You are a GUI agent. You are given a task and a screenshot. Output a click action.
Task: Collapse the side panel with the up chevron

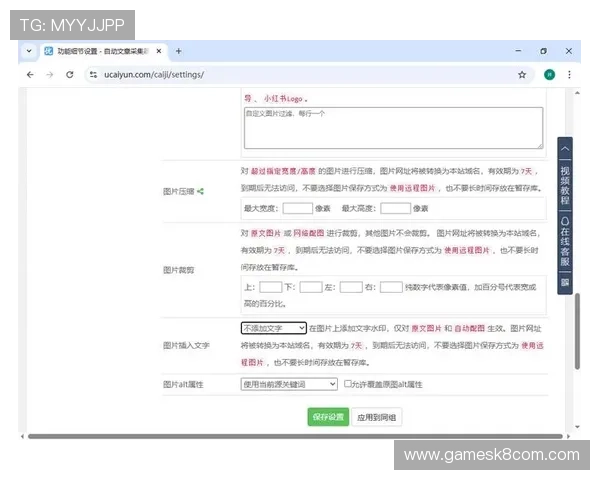565,149
